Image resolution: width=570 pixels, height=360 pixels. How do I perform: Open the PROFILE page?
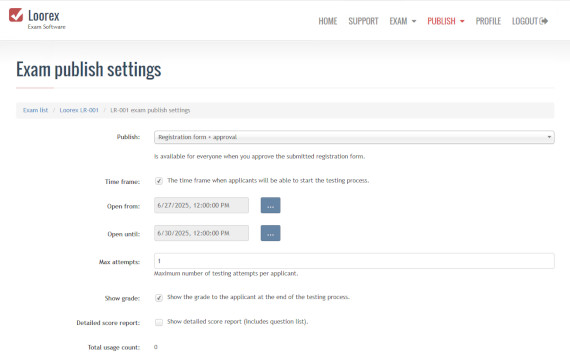point(488,21)
